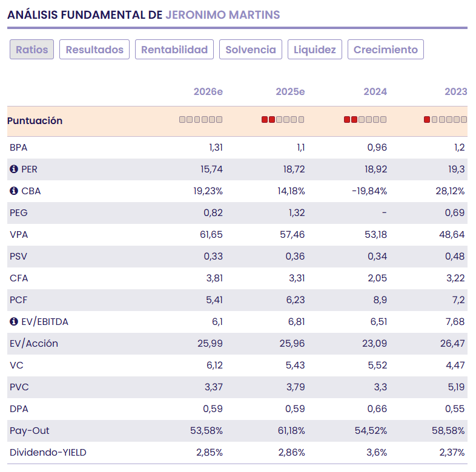The height and width of the screenshot is (472, 476).
Task: Click the info icon beside CBA
Action: pyautogui.click(x=14, y=191)
